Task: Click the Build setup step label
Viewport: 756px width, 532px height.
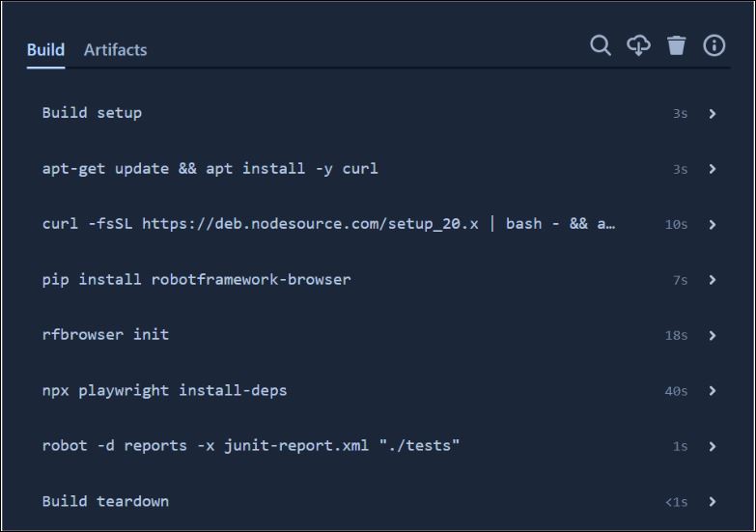Action: [x=92, y=113]
